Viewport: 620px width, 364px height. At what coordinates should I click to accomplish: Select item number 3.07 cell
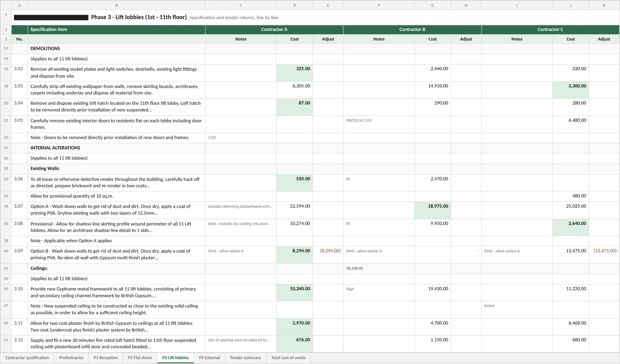pyautogui.click(x=20, y=210)
